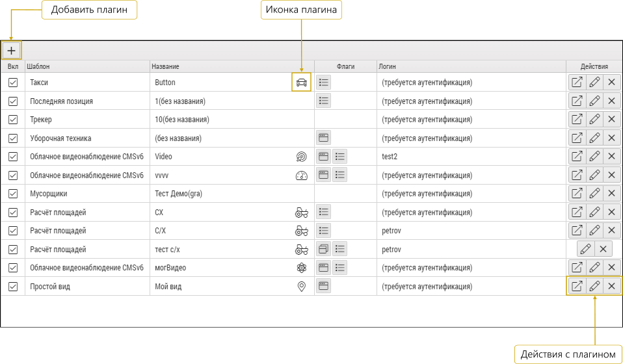Click the tractor icon in the petrov С/Х row
Image resolution: width=623 pixels, height=364 pixels.
coord(302,231)
